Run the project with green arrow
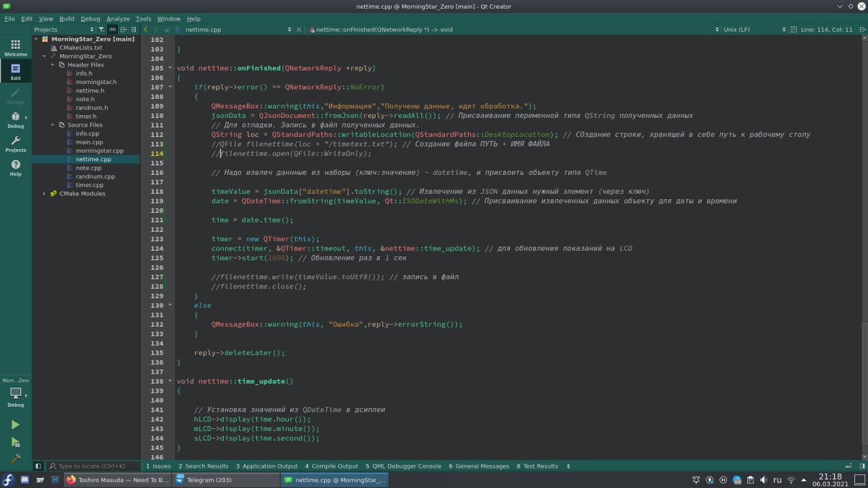 [x=15, y=425]
